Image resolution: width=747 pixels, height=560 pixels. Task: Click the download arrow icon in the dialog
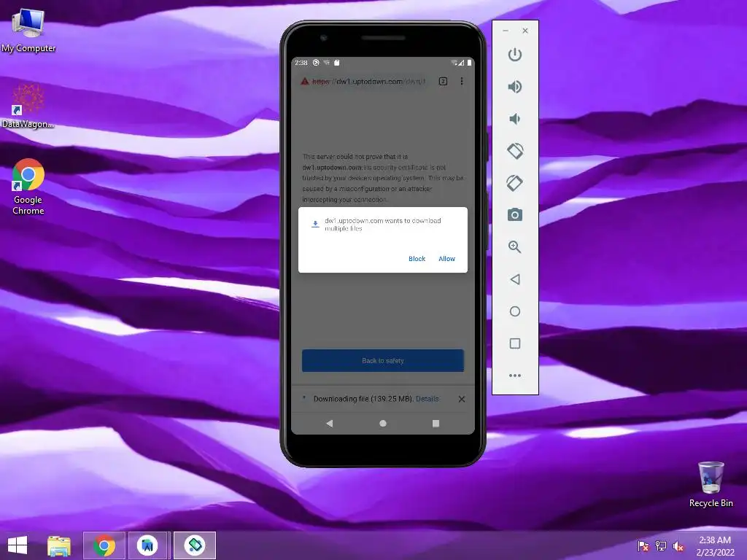[x=315, y=225]
